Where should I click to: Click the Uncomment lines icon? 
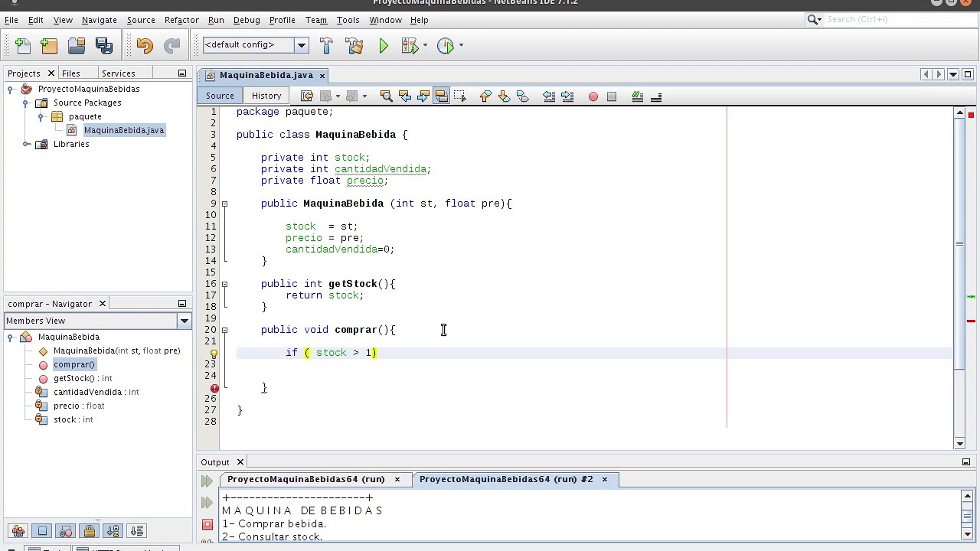(x=656, y=96)
